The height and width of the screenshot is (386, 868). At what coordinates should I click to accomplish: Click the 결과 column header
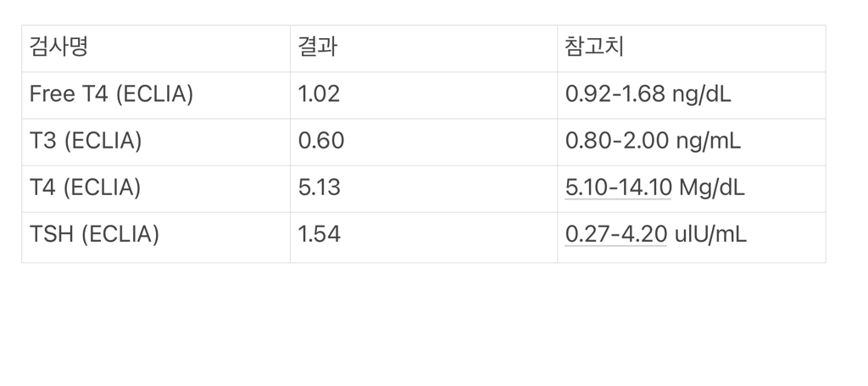(318, 47)
